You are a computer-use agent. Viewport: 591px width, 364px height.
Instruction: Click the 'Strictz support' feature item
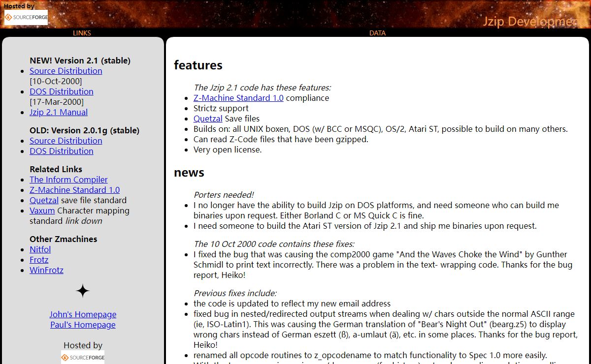[x=221, y=108]
